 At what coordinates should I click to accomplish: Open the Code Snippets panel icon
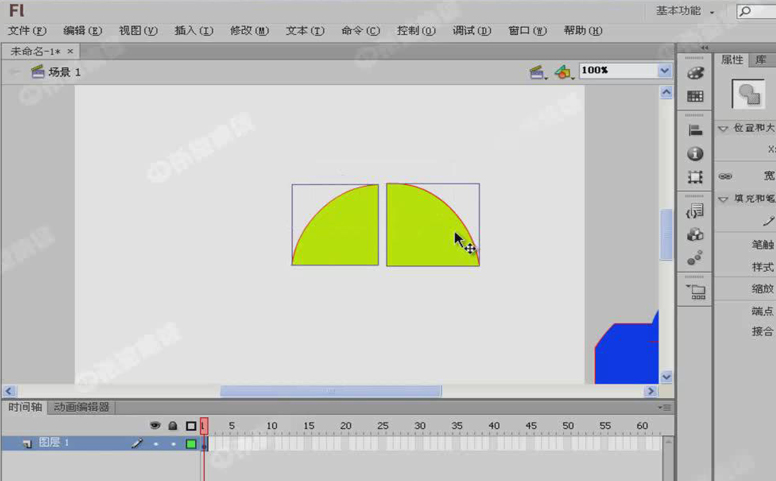tap(695, 211)
